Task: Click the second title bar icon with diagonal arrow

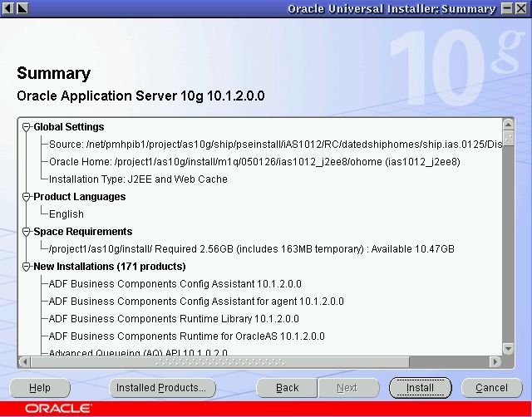Action: click(x=22, y=8)
